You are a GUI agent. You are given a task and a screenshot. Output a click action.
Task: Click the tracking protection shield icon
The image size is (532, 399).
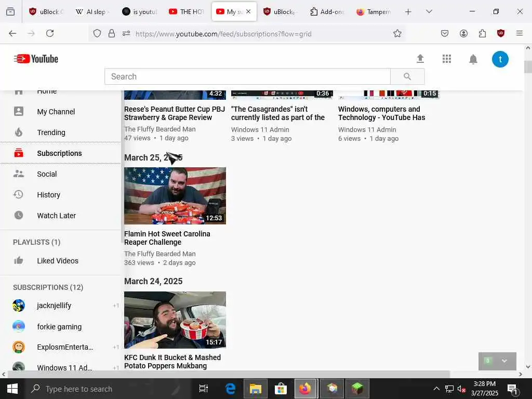point(97,33)
